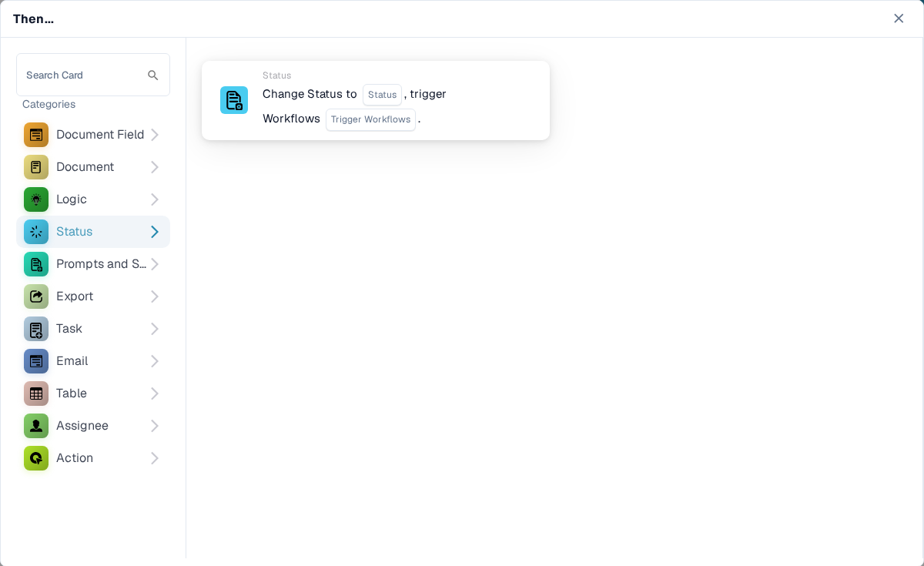The height and width of the screenshot is (566, 924).
Task: Click the Search Card input field
Action: point(93,75)
